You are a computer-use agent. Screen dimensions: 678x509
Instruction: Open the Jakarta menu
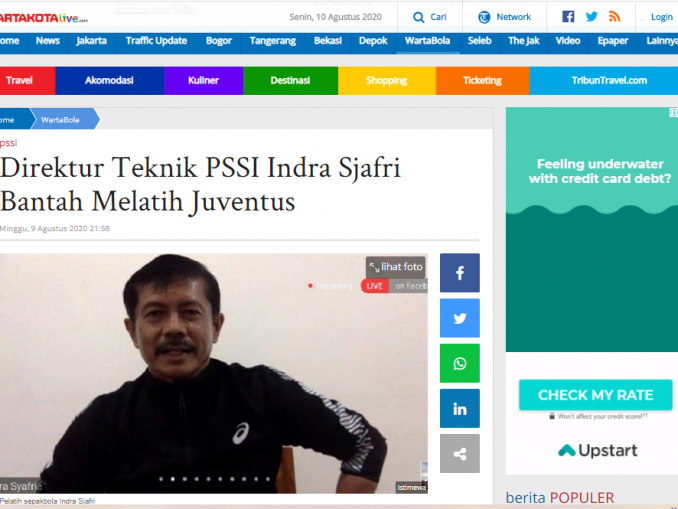pos(91,41)
